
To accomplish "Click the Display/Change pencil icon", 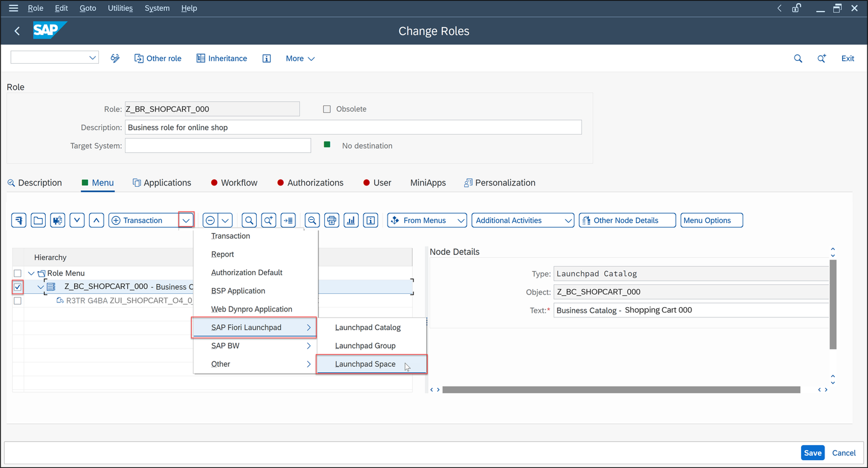I will click(x=115, y=58).
